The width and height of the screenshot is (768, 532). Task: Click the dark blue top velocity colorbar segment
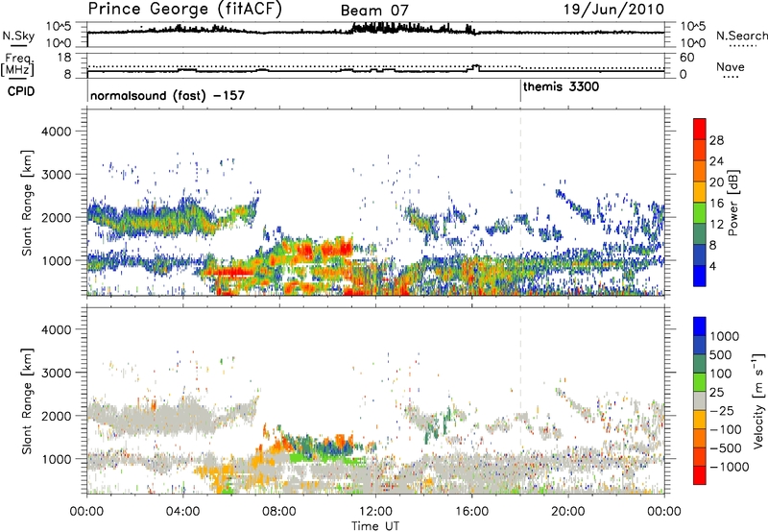(x=700, y=326)
